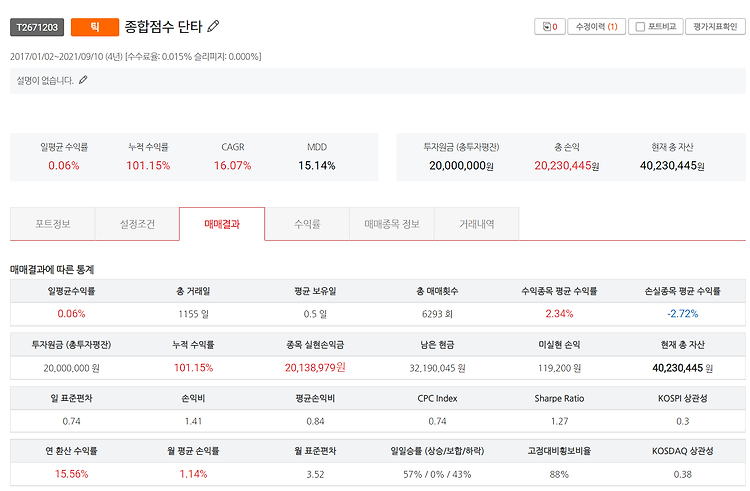Image resolution: width=750 pixels, height=491 pixels.
Task: Open the bookmark count button showing 0
Action: pos(550,27)
